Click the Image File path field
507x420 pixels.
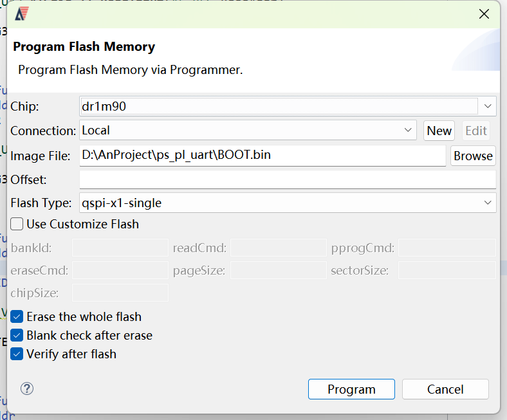point(263,155)
